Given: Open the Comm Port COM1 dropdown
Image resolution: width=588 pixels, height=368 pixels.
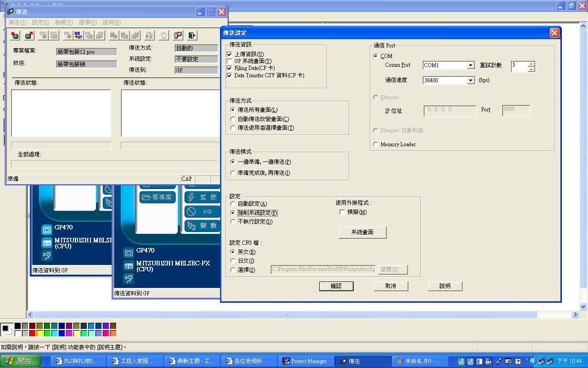Looking at the screenshot, I should [x=470, y=65].
